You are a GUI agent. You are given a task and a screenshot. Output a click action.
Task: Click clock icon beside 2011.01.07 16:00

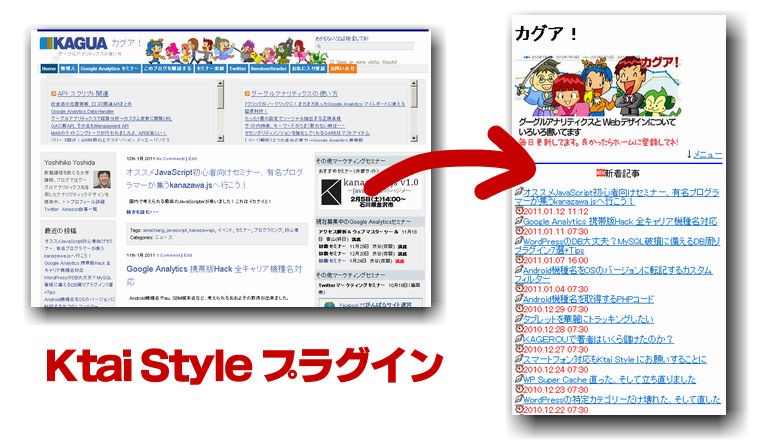click(519, 260)
